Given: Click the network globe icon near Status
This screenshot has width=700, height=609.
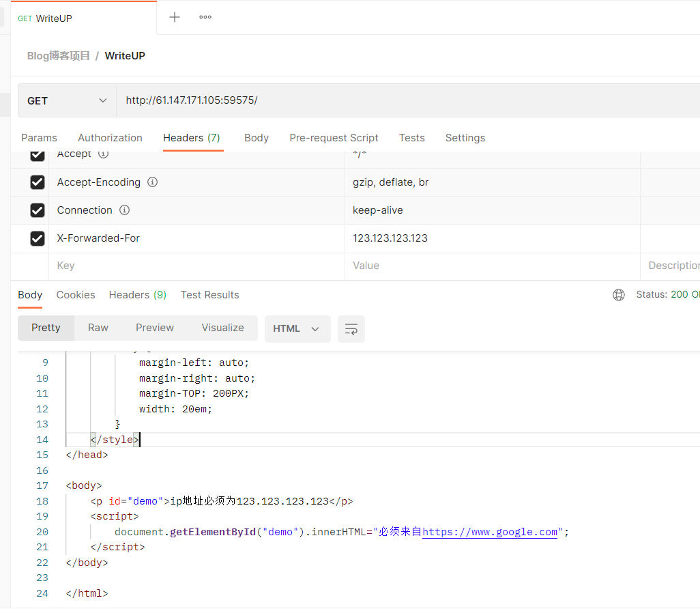Looking at the screenshot, I should pyautogui.click(x=619, y=295).
